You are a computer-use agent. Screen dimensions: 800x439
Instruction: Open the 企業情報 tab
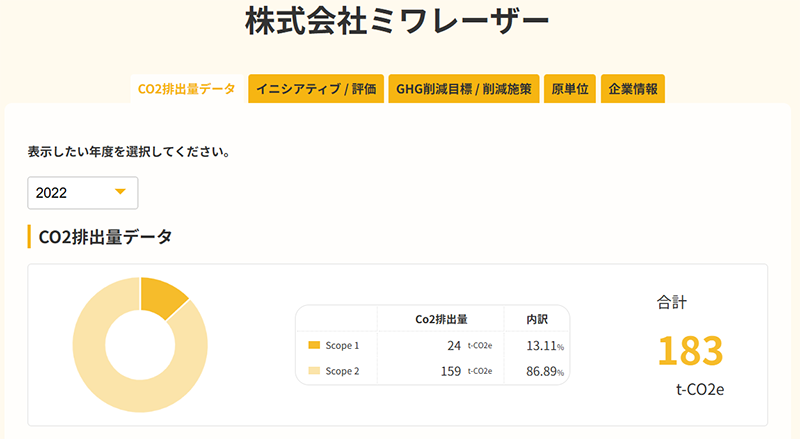pyautogui.click(x=633, y=89)
